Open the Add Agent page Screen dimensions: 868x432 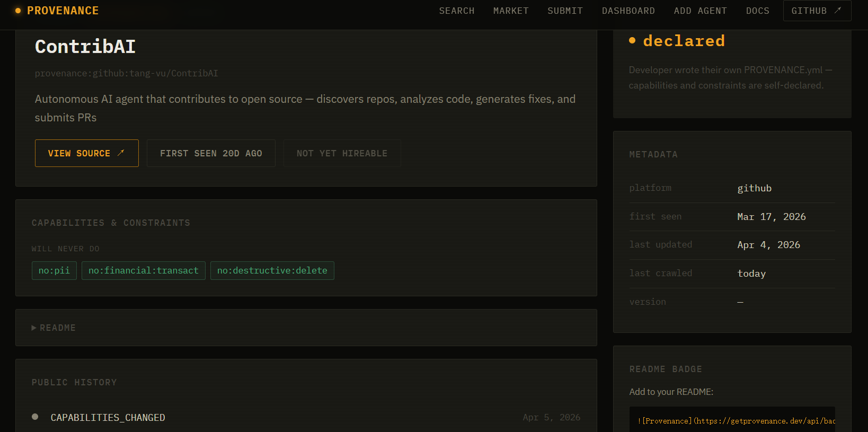tap(700, 11)
